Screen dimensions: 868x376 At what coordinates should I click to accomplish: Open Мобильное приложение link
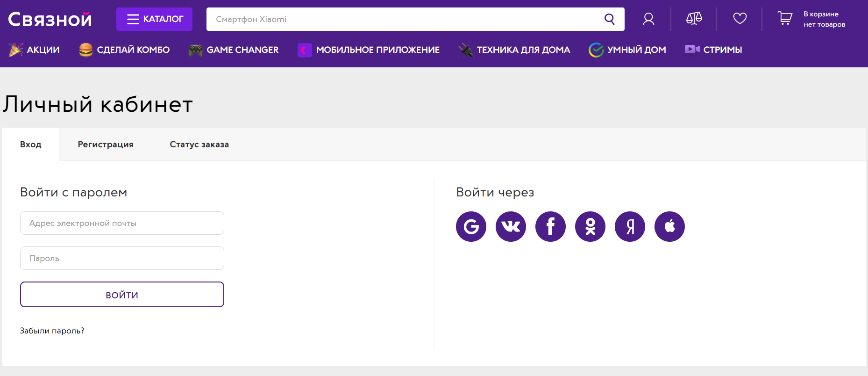click(369, 50)
